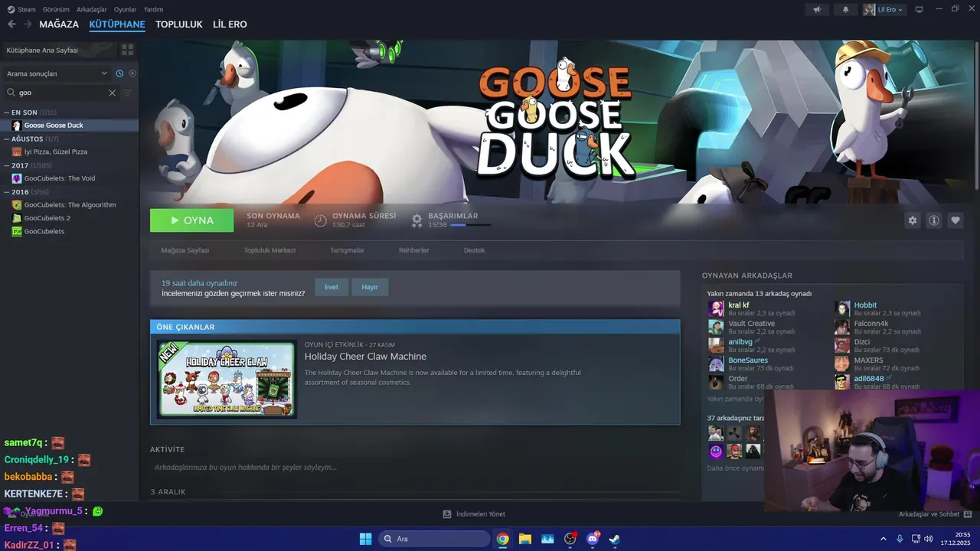Collapse the 2016 group
The image size is (980, 551).
point(7,192)
